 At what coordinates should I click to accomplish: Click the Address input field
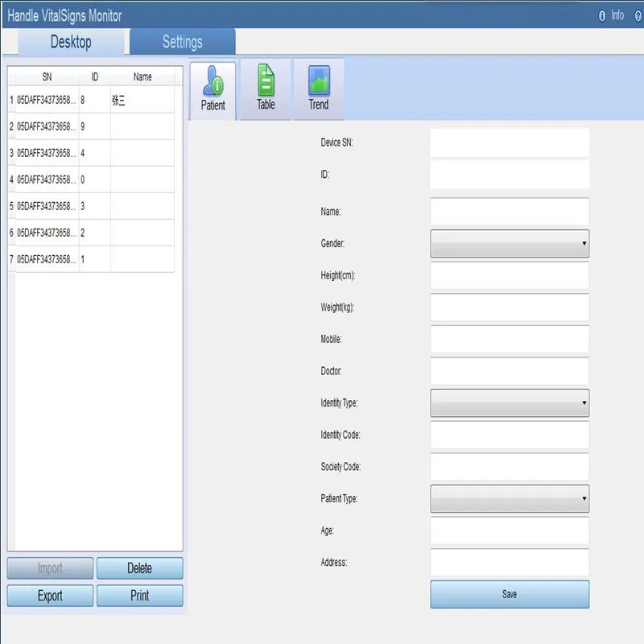(510, 562)
